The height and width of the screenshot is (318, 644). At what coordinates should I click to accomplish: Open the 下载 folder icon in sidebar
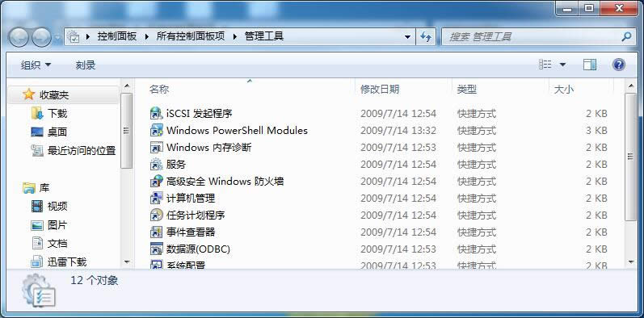click(x=37, y=113)
